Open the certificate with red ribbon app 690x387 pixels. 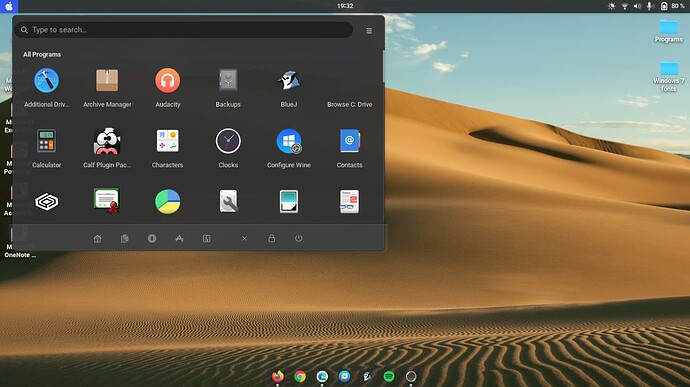coord(107,201)
